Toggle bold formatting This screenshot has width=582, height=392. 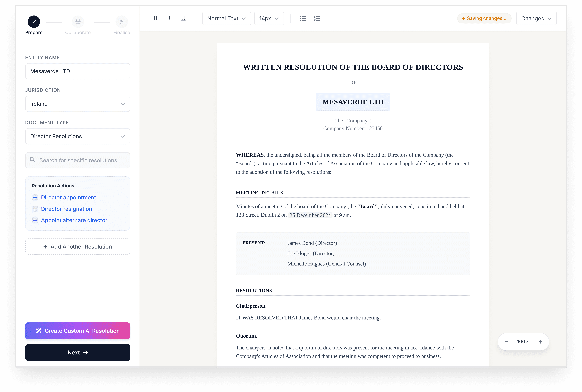click(155, 18)
